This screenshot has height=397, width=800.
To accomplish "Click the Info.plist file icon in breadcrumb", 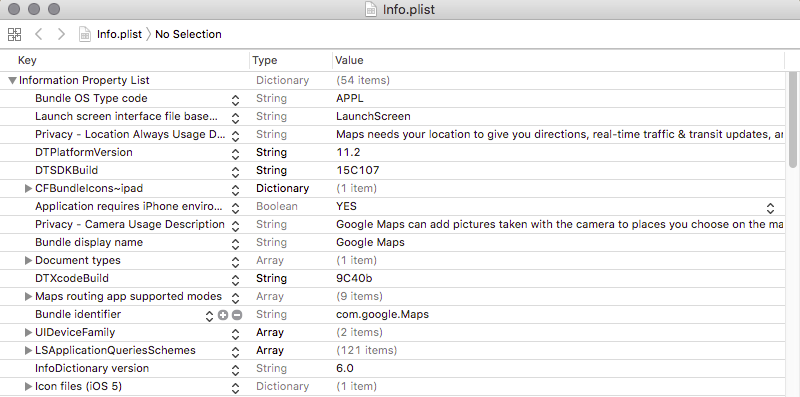I will 85,34.
